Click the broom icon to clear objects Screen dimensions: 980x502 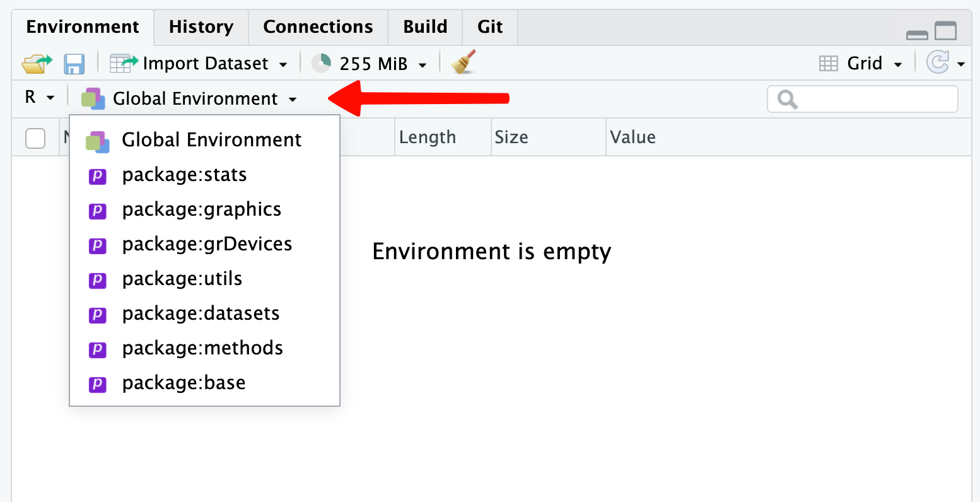pyautogui.click(x=464, y=63)
